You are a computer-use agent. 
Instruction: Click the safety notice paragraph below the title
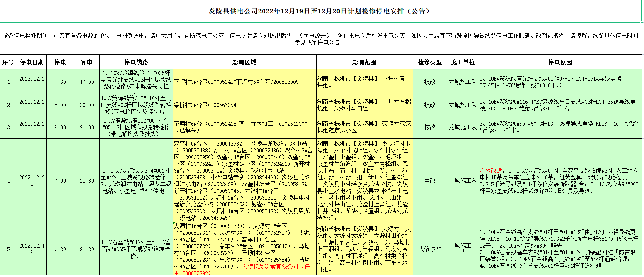[x=320, y=39]
